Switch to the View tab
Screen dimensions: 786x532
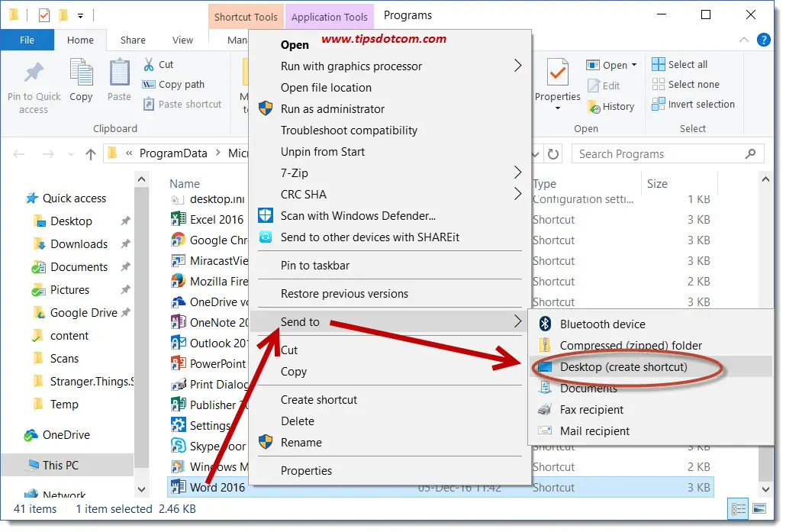pyautogui.click(x=182, y=40)
